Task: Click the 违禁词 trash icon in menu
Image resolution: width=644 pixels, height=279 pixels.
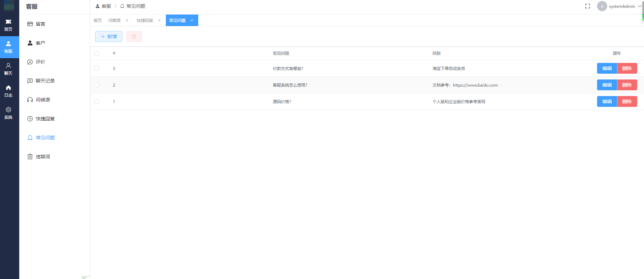Action: click(30, 157)
